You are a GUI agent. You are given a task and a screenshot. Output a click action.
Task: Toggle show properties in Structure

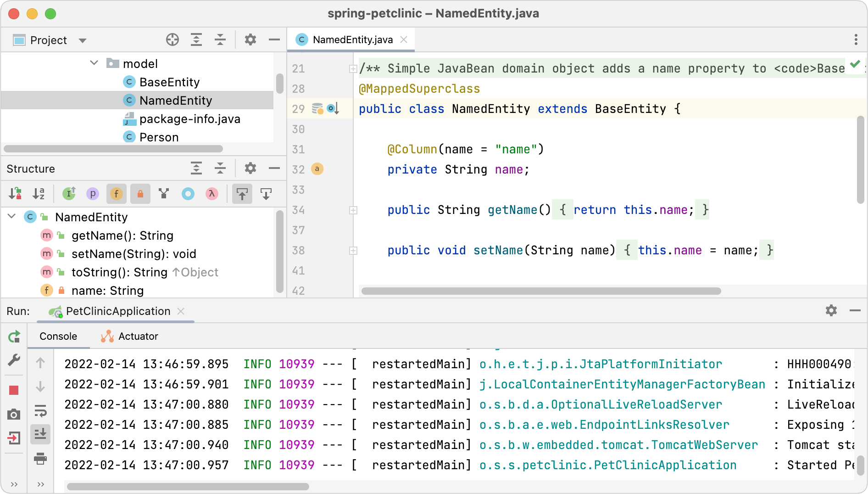click(x=93, y=194)
